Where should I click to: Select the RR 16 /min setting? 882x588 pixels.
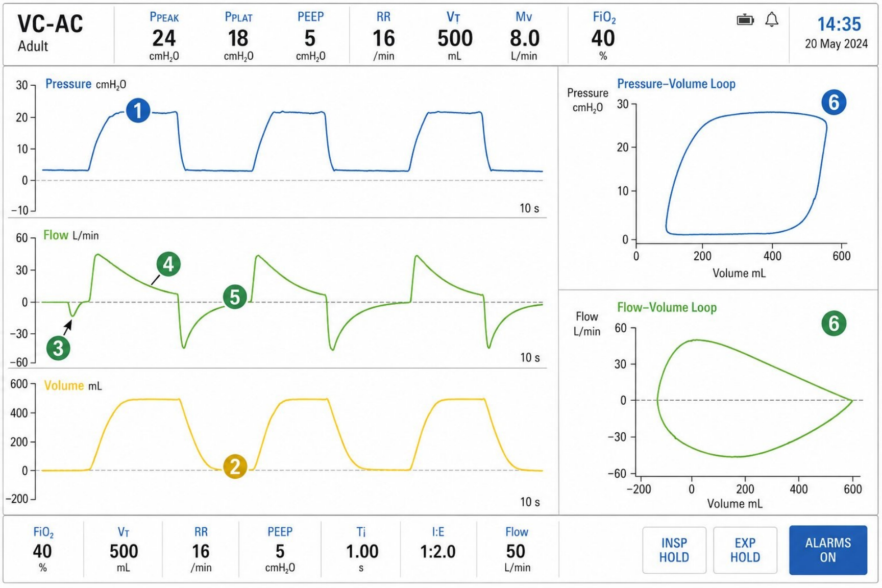click(201, 549)
